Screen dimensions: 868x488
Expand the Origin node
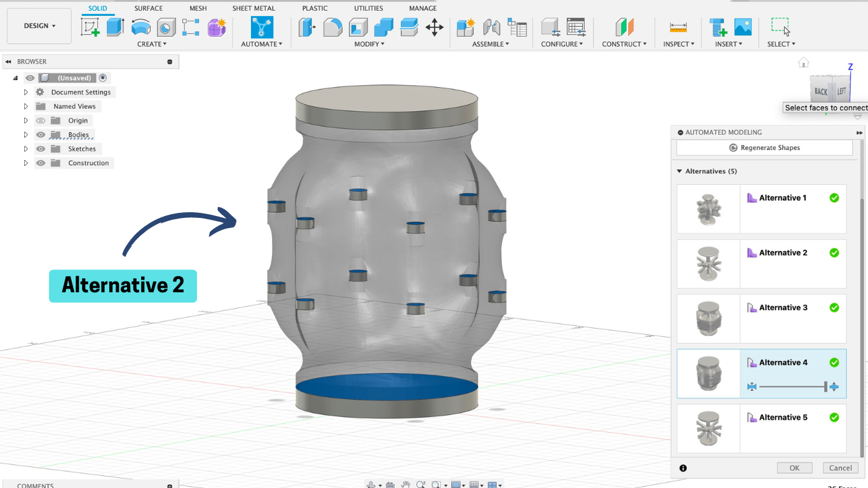click(26, 121)
